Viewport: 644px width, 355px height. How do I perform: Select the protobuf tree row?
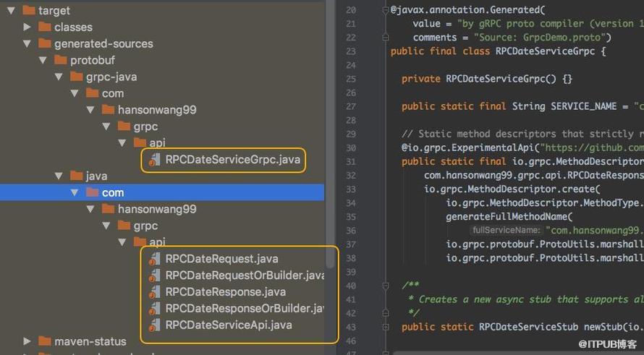pyautogui.click(x=162, y=60)
